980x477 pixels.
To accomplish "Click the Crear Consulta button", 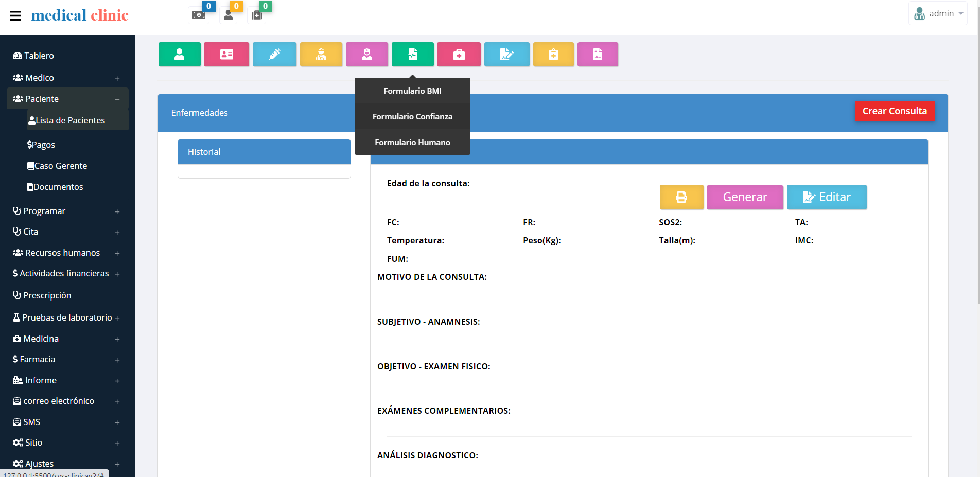I will [895, 111].
